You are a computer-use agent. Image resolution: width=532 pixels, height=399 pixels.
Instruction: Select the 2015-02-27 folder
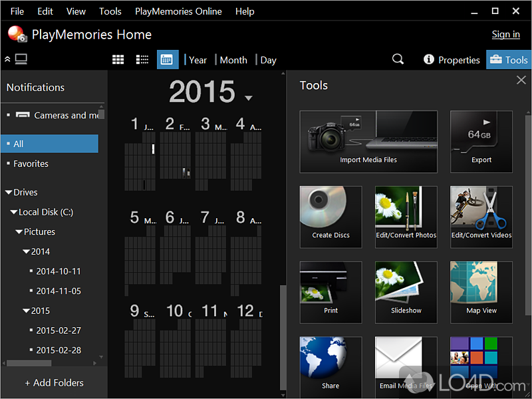point(59,331)
